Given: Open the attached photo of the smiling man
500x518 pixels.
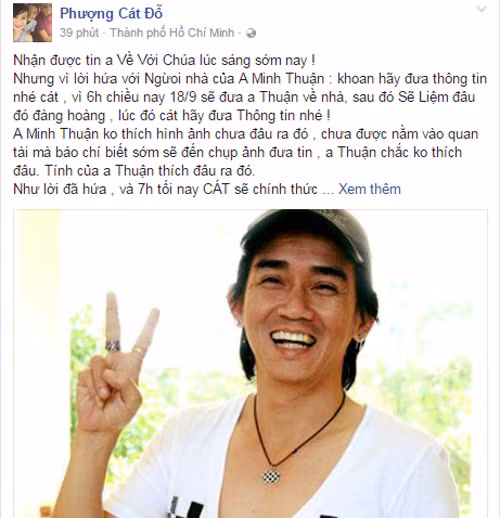Looking at the screenshot, I should pos(250,363).
